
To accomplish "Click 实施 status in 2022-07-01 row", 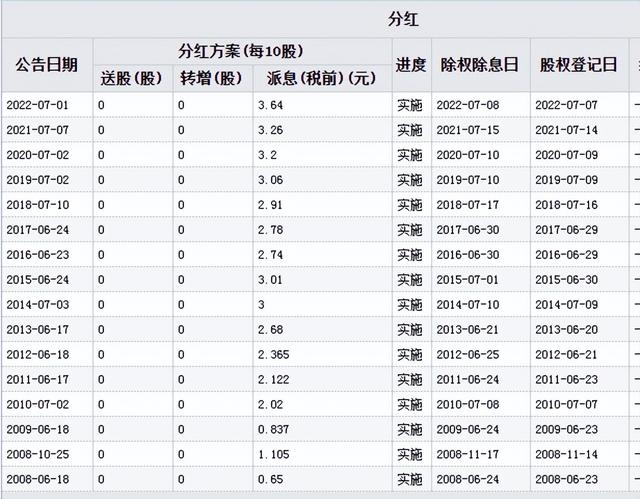I will (410, 105).
